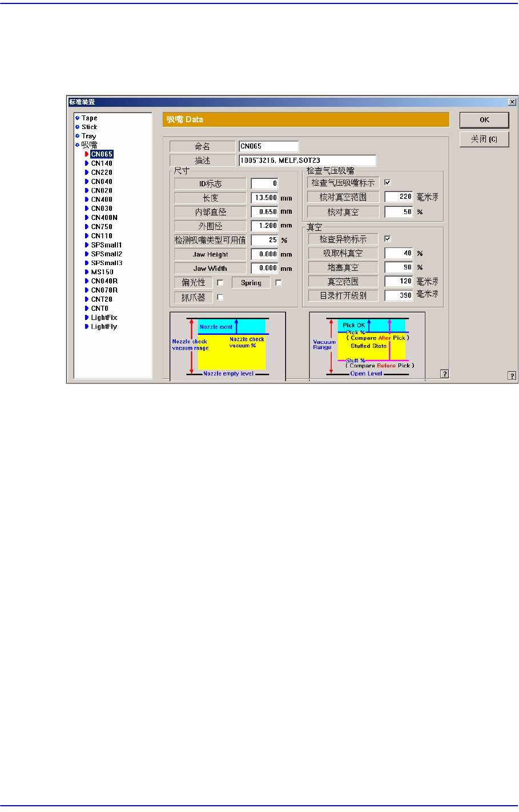The height and width of the screenshot is (812, 519).
Task: Click the Vacuum Range pick diagram
Action: click(367, 346)
